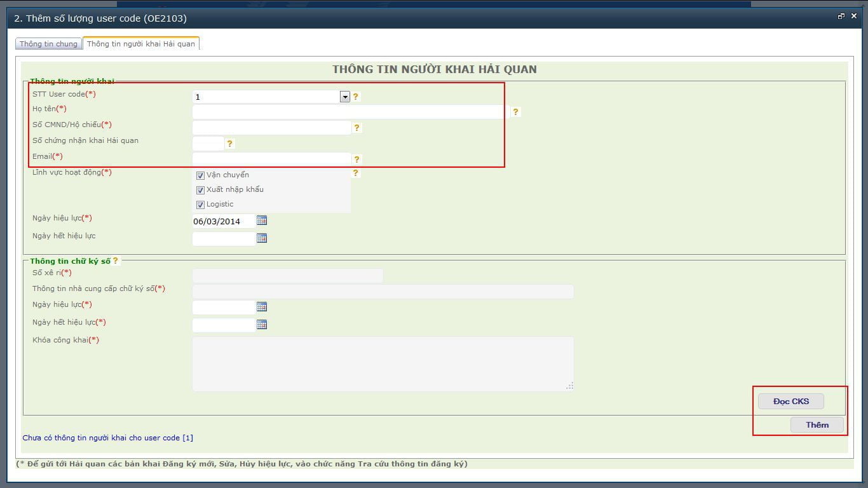Viewport: 868px width, 488px height.
Task: Open calendar for digital signature Ngày hết hiệu lực
Action: 262,324
